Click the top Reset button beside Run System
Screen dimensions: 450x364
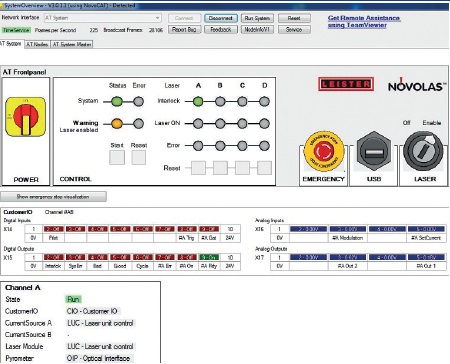294,18
